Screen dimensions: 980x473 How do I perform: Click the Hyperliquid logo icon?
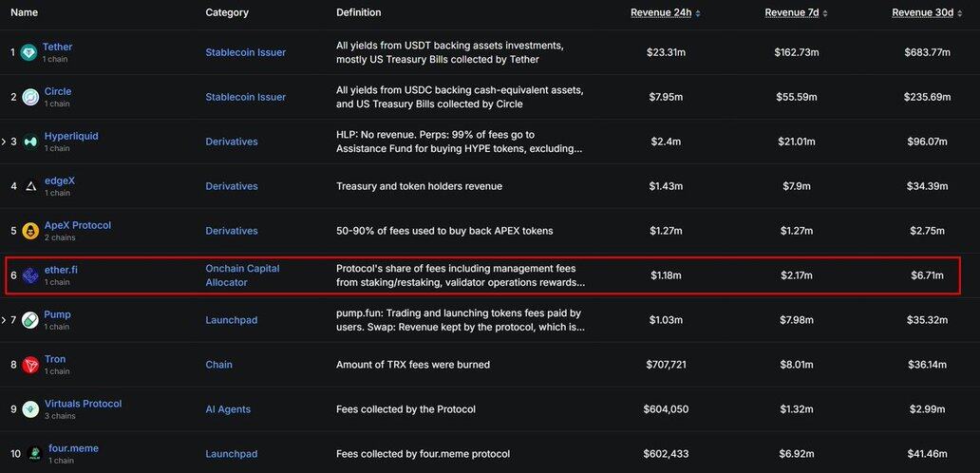pyautogui.click(x=30, y=142)
